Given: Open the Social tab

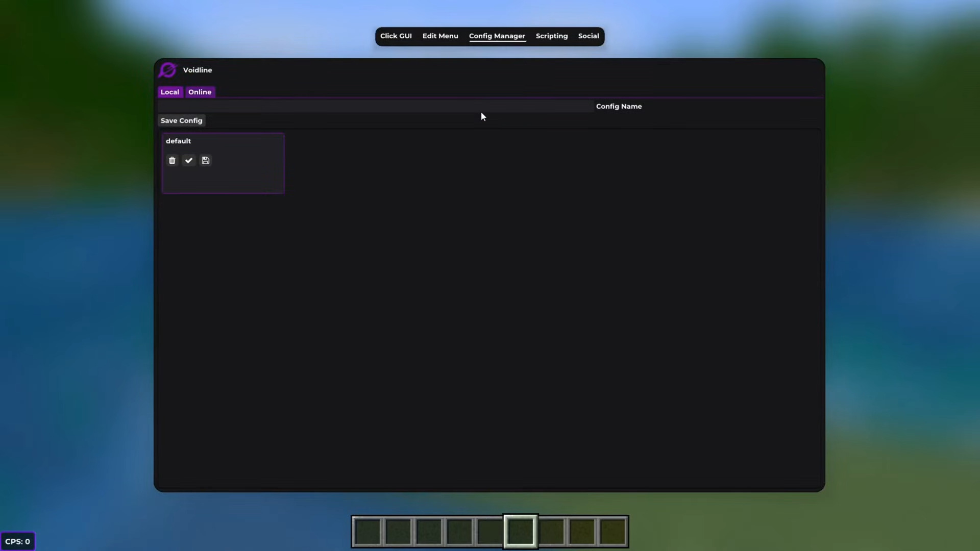Looking at the screenshot, I should tap(588, 36).
